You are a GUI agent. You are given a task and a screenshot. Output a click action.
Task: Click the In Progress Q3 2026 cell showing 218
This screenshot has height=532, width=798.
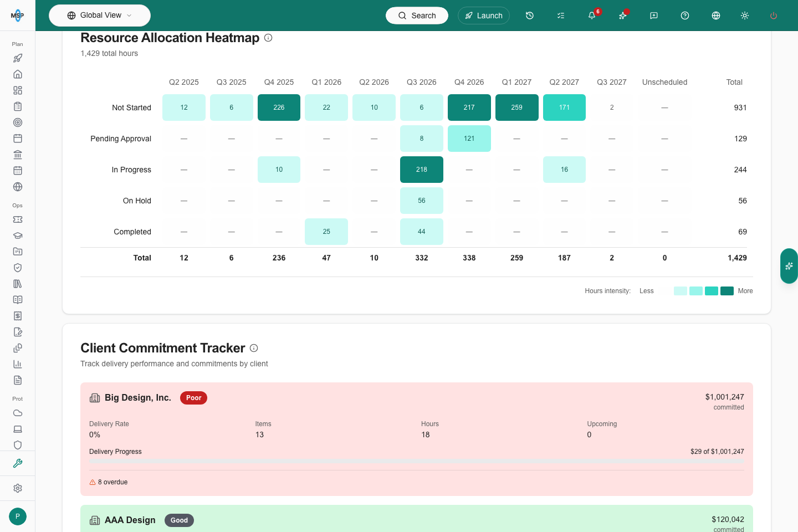(422, 170)
